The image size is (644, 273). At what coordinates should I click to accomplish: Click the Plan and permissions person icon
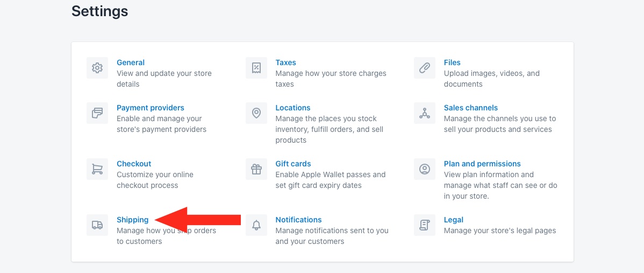click(425, 169)
